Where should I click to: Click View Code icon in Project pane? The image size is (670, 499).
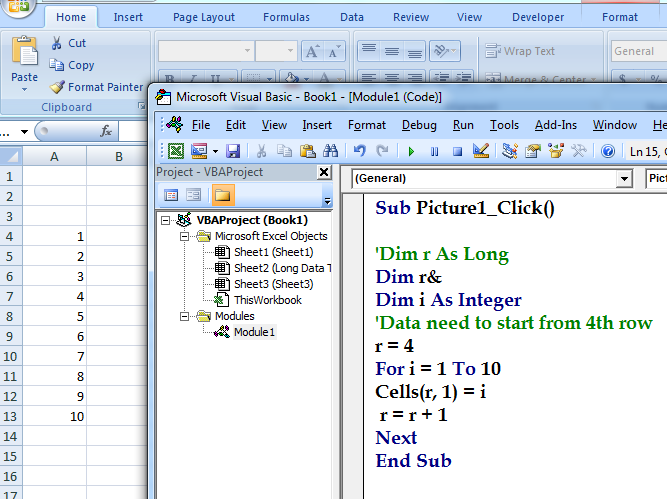coord(171,195)
